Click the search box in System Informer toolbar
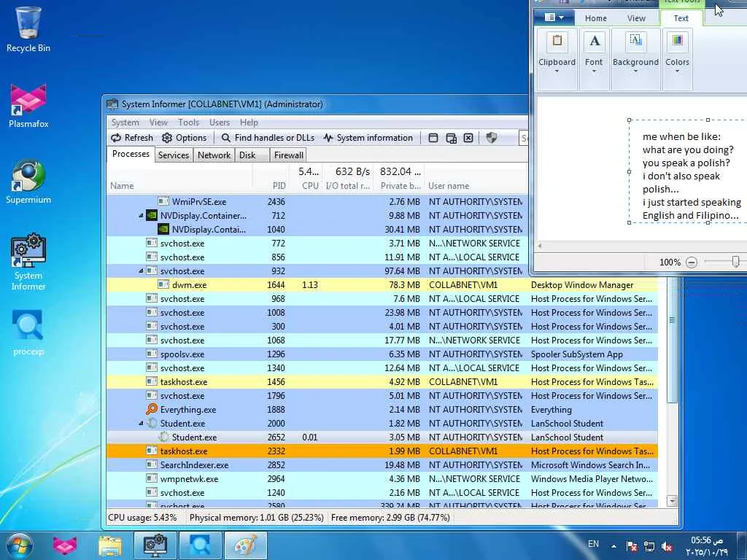Screen dimensions: 747x560 [523, 138]
